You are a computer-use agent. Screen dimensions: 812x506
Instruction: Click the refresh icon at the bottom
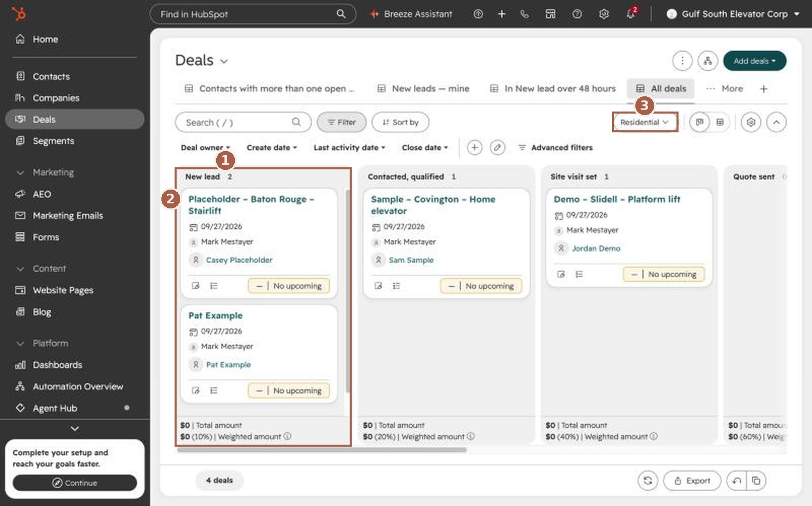point(648,481)
